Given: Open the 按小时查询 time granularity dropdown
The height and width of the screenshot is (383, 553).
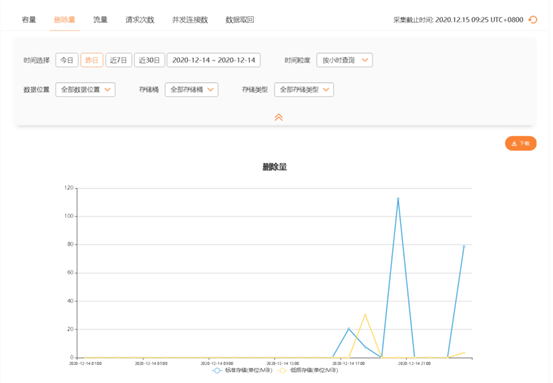Looking at the screenshot, I should (x=344, y=60).
